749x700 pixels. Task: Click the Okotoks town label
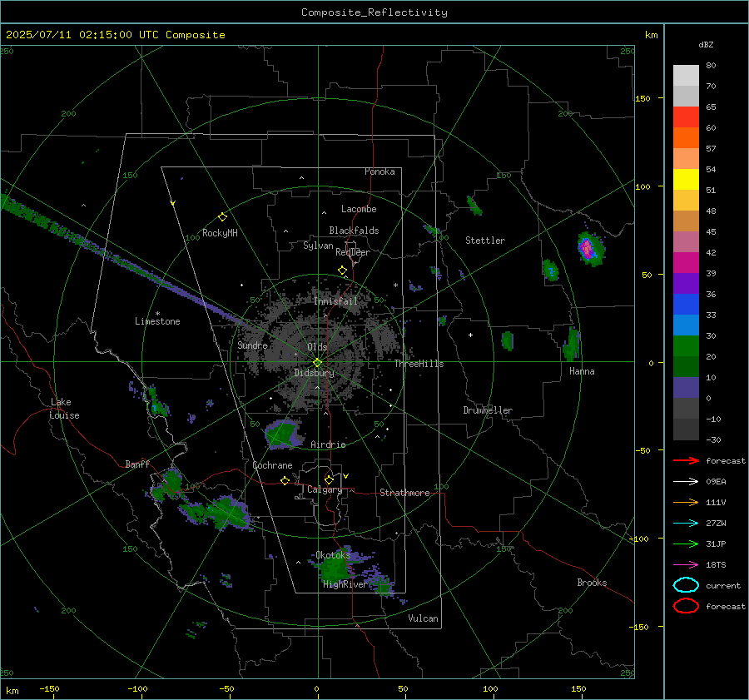(333, 554)
